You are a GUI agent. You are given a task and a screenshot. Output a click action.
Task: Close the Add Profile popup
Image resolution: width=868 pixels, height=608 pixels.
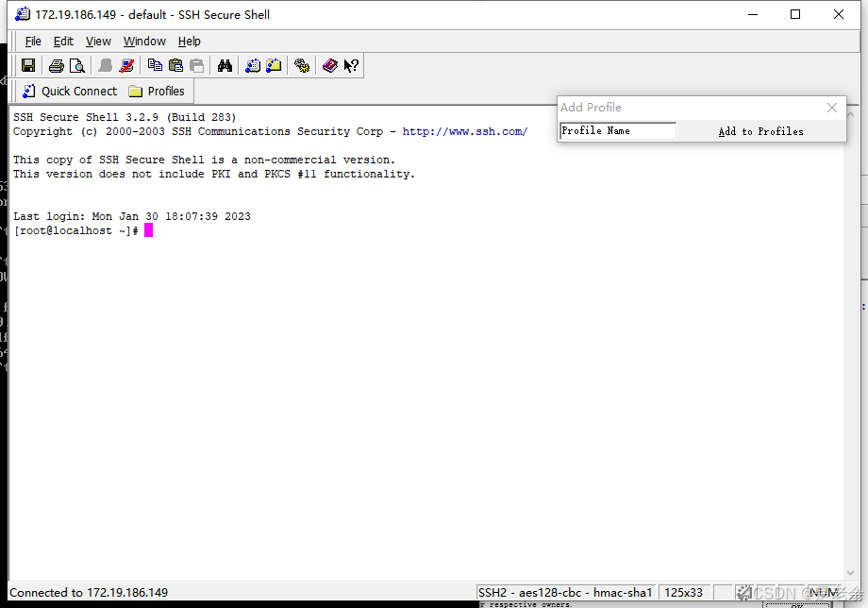pos(832,108)
